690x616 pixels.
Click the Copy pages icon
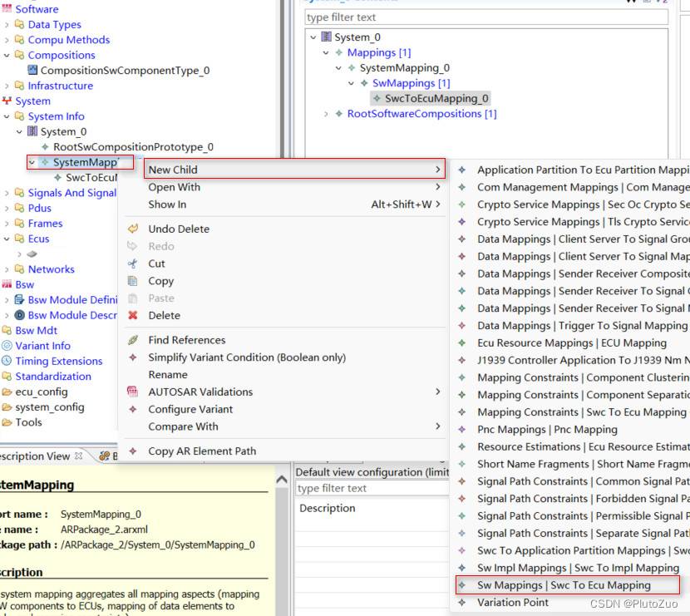[x=132, y=281]
